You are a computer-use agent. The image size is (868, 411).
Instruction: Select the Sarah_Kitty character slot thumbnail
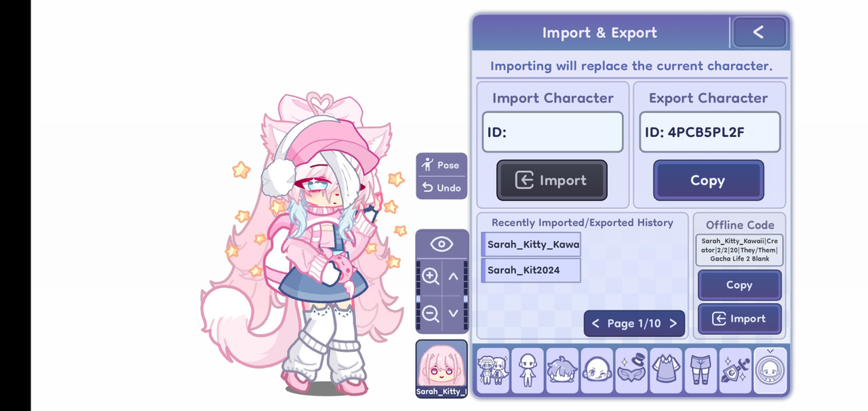(x=441, y=369)
